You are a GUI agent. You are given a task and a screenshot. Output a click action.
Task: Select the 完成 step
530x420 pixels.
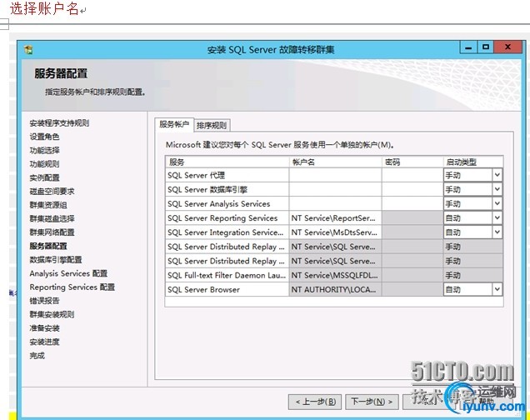37,355
